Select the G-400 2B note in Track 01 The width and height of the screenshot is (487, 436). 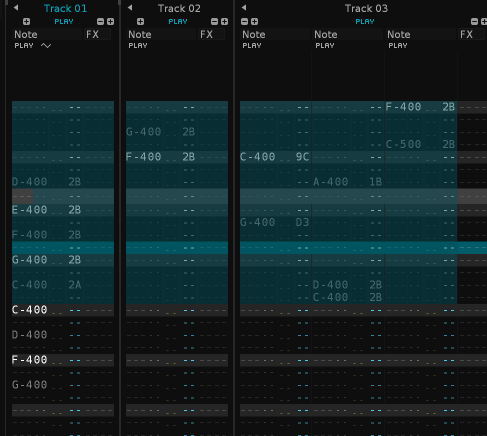(46, 260)
